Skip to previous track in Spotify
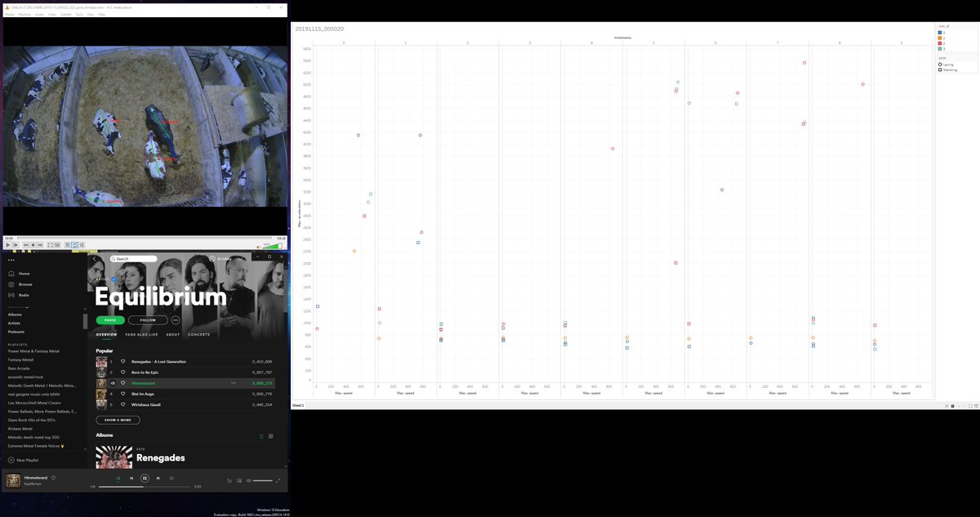980x517 pixels. [131, 478]
